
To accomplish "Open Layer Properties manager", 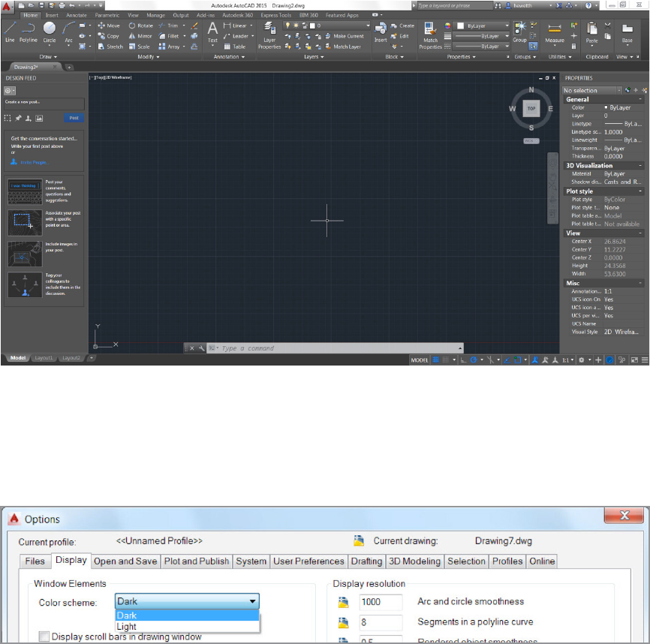I will [269, 35].
